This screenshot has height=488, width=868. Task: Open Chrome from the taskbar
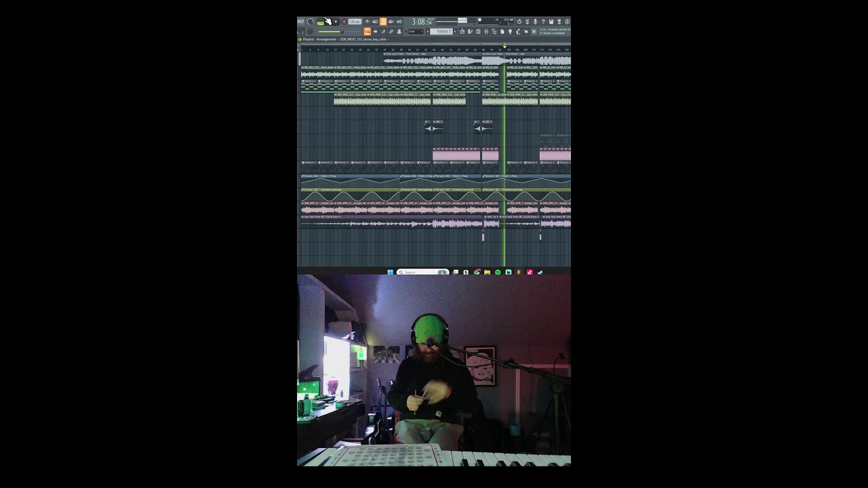477,272
